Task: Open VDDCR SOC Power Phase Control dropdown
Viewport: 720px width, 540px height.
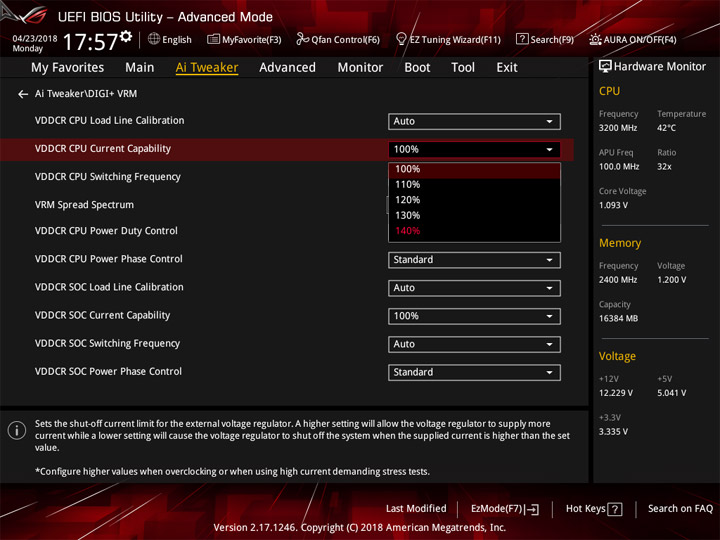Action: (x=474, y=372)
